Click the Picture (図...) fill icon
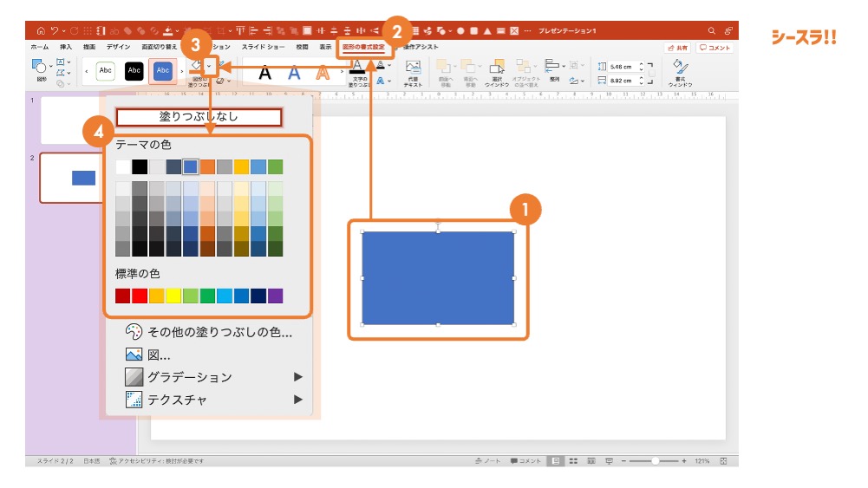The image size is (868, 488). coord(134,355)
